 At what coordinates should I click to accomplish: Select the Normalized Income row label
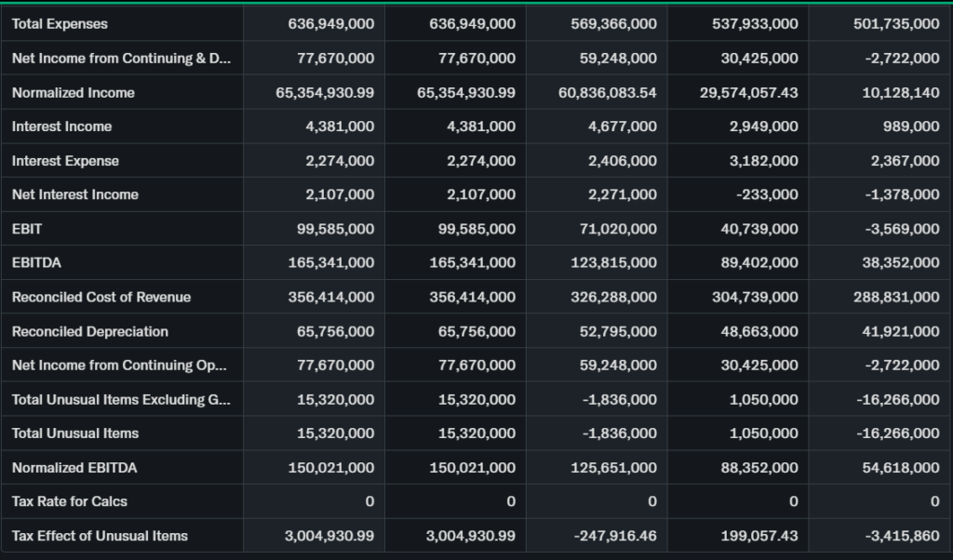tap(73, 93)
